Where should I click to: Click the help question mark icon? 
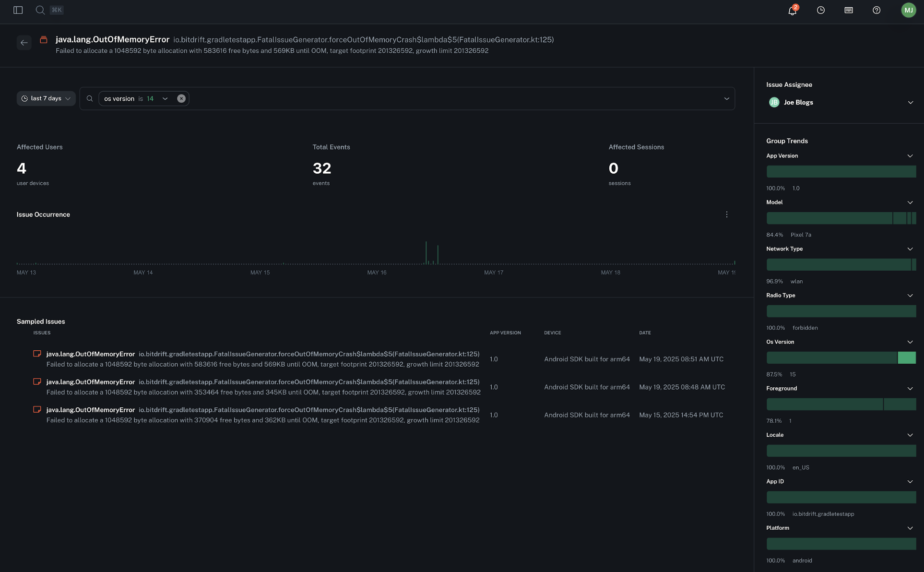(x=876, y=10)
